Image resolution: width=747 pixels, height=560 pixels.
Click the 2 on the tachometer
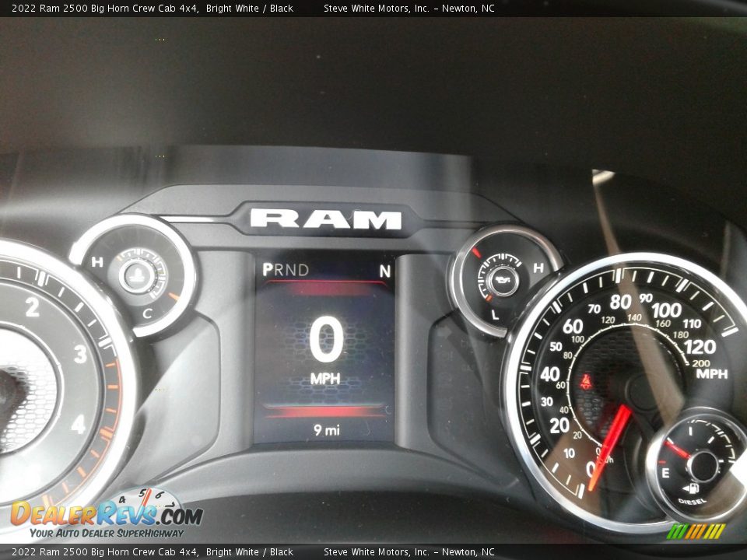point(33,307)
